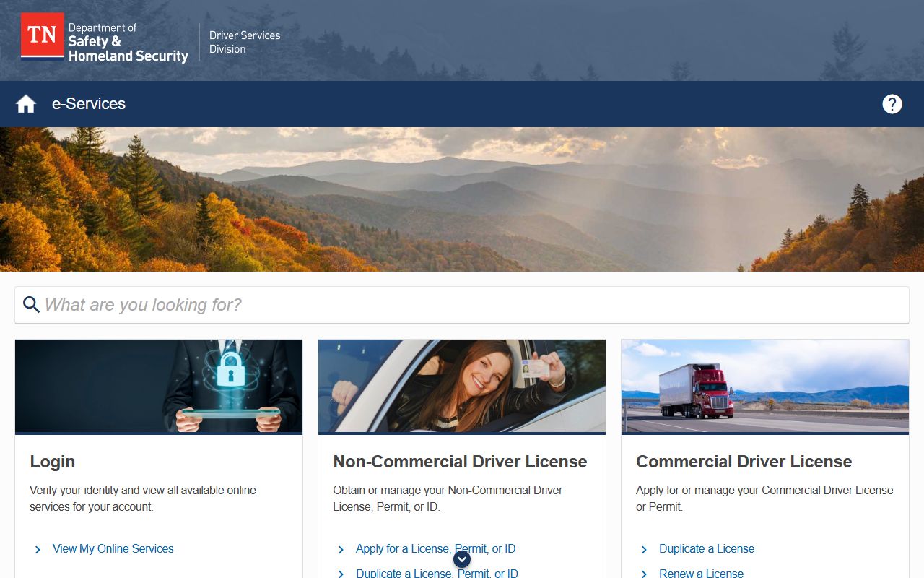Click the search magnifier icon

coord(31,305)
